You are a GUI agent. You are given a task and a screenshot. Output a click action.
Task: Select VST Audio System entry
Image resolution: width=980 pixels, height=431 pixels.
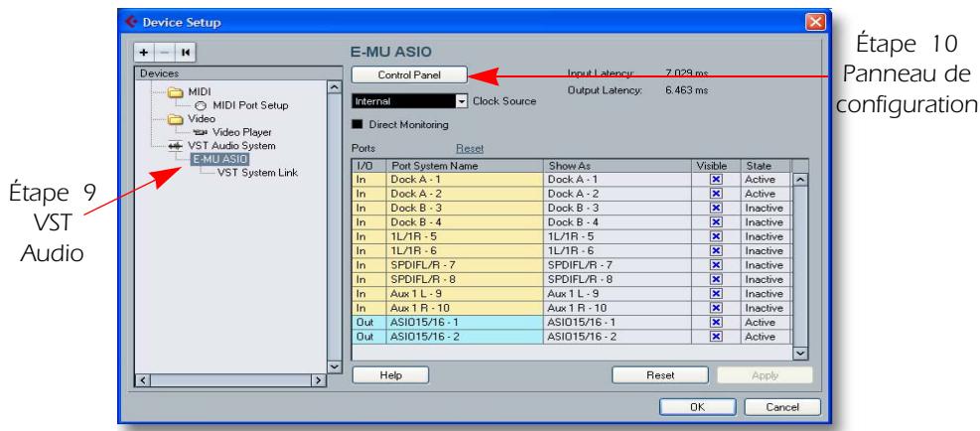tap(202, 144)
